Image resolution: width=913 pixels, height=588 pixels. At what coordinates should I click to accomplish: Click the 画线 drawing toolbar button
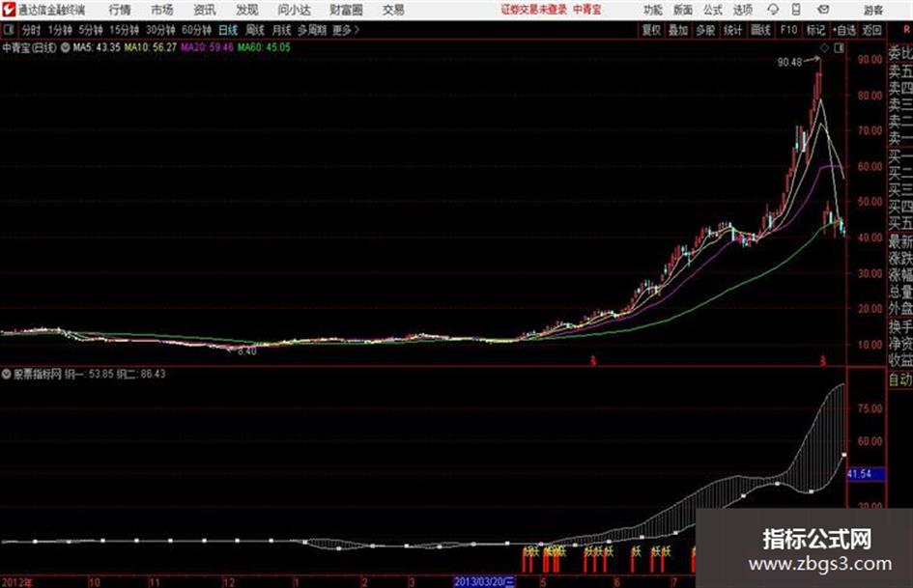click(x=760, y=30)
